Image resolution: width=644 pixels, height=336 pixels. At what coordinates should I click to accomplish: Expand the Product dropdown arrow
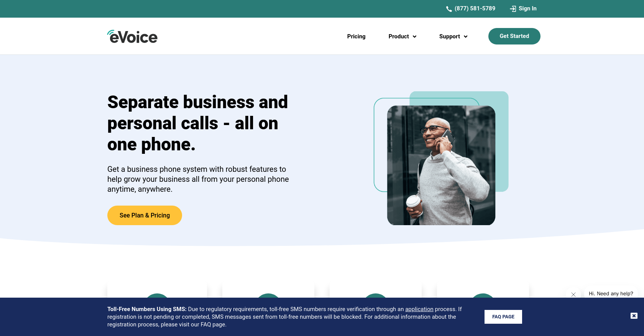coord(414,37)
